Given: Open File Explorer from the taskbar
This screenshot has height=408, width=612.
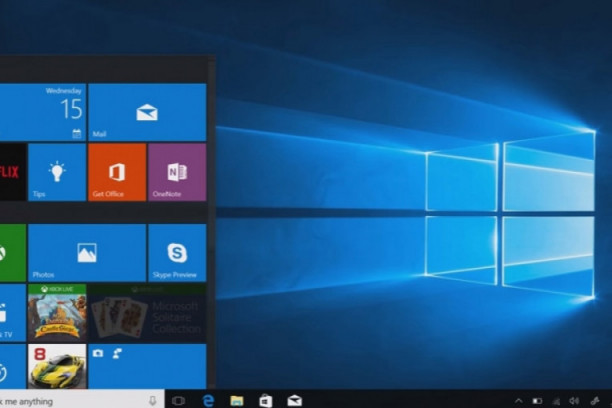Looking at the screenshot, I should (x=237, y=400).
